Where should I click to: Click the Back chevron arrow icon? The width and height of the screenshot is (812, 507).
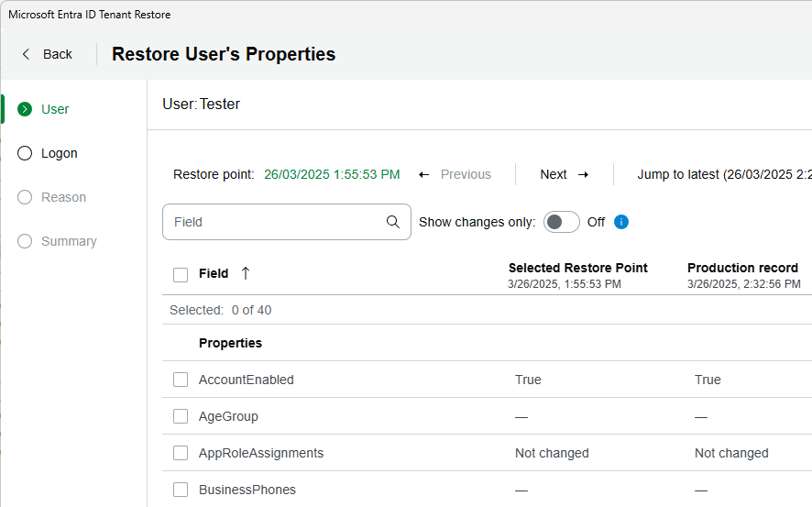[26, 54]
